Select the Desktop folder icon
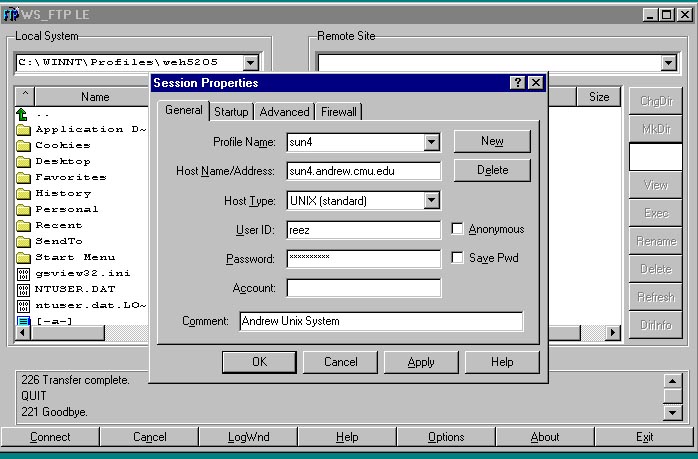 [23, 162]
